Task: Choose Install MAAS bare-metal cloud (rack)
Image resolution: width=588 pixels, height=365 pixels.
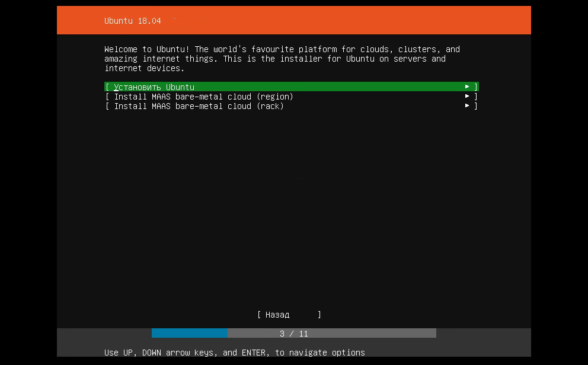Action: [x=199, y=106]
